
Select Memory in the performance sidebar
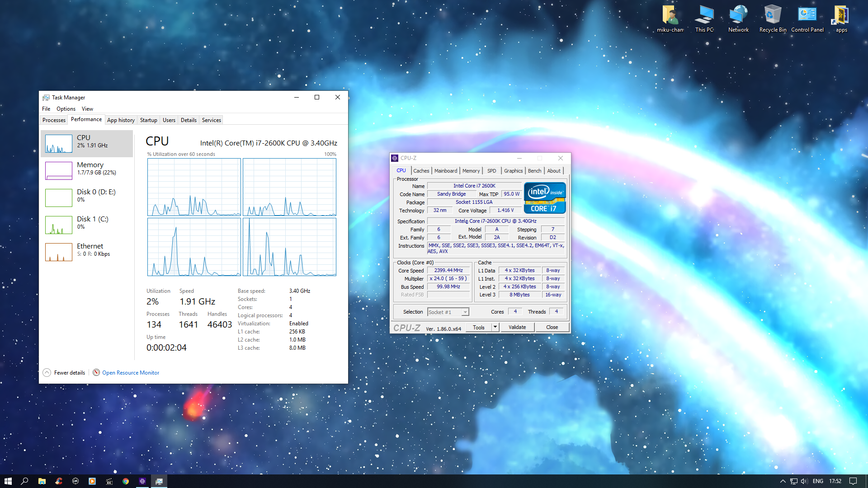pyautogui.click(x=87, y=171)
